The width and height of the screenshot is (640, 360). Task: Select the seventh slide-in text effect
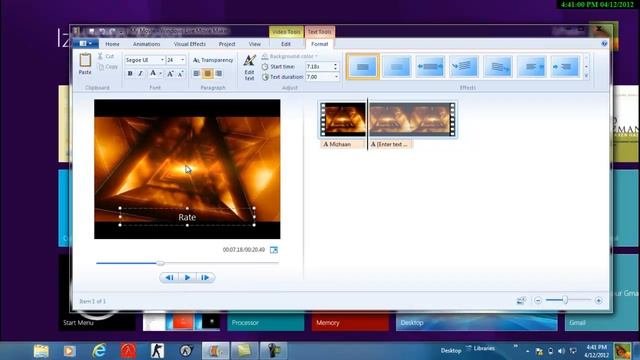point(565,67)
